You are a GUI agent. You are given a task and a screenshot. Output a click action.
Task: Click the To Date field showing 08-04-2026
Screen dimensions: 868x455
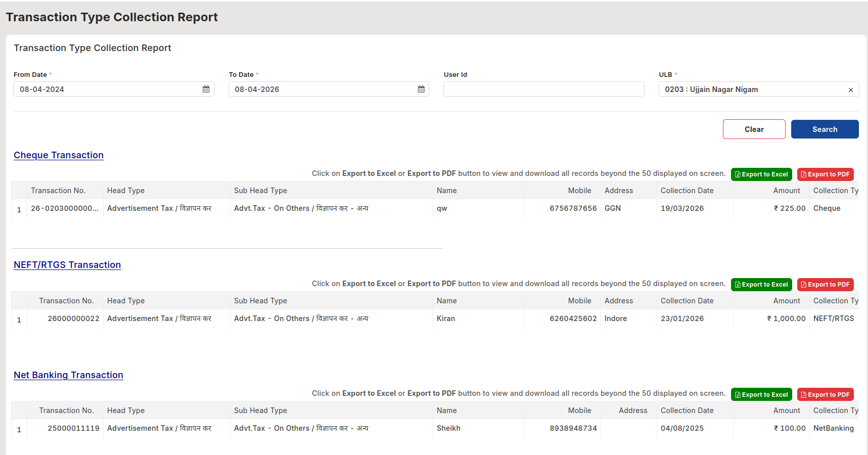click(x=329, y=89)
